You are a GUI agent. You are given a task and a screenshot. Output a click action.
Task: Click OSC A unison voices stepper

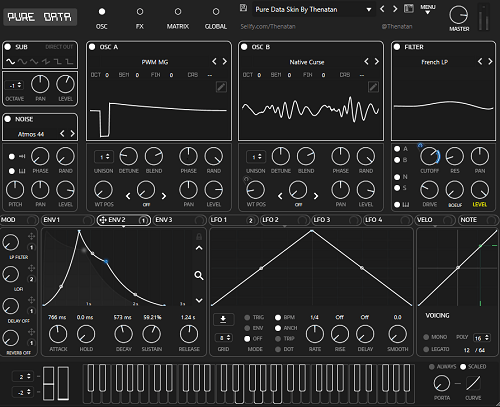click(104, 157)
